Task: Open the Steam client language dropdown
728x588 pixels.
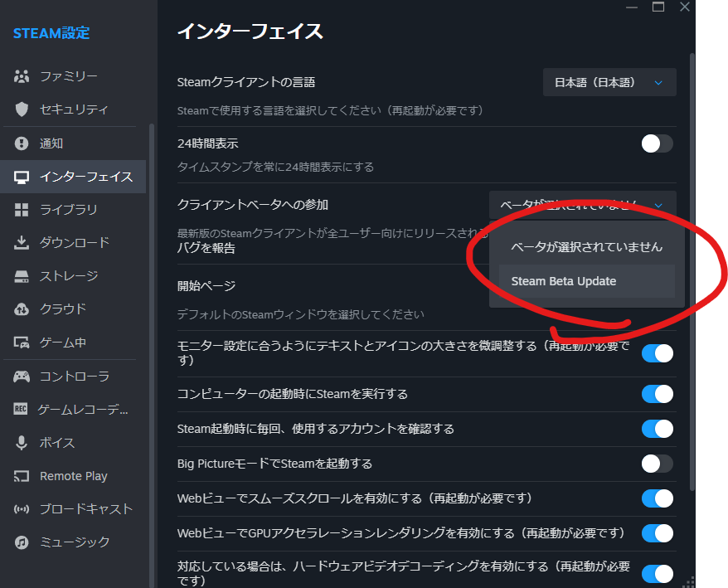Action: (609, 83)
